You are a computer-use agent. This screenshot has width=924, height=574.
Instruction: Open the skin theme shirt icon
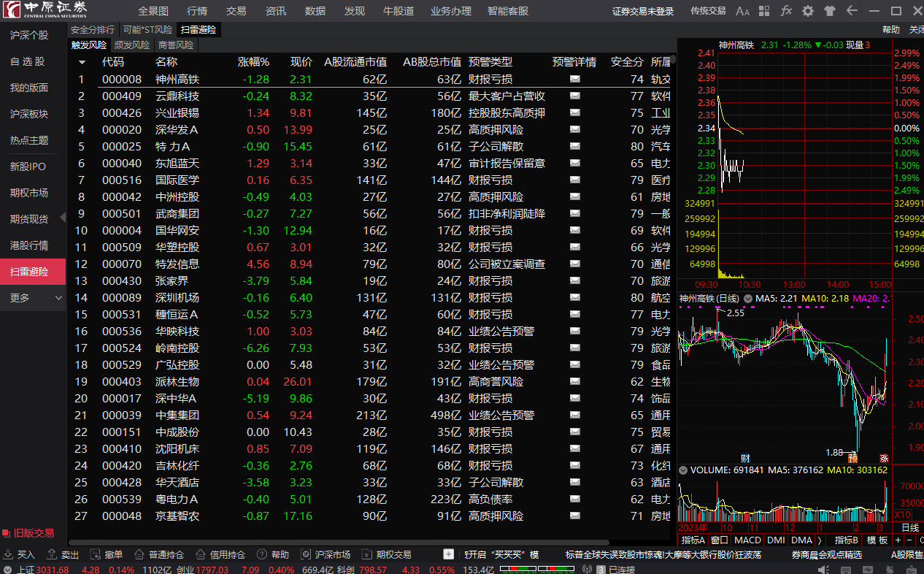(x=830, y=11)
